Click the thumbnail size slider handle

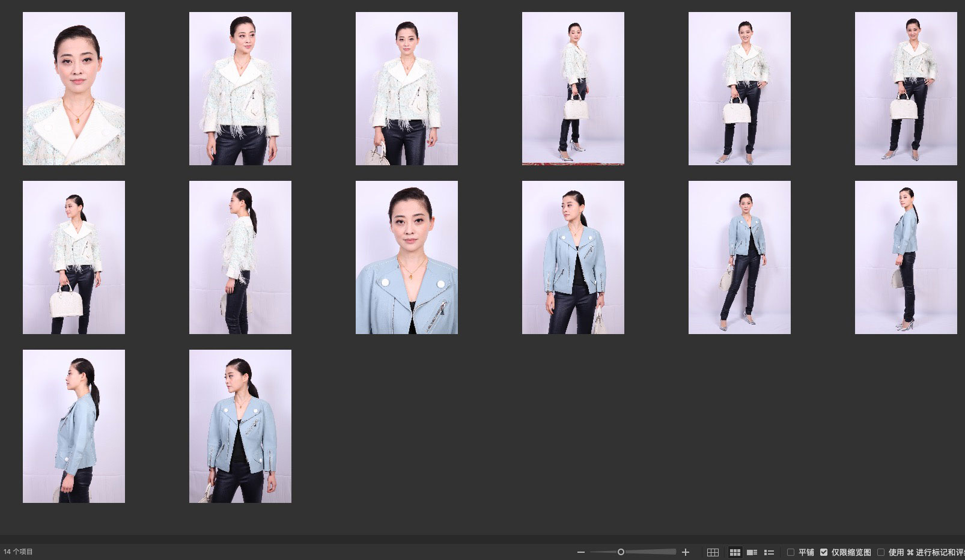[621, 552]
